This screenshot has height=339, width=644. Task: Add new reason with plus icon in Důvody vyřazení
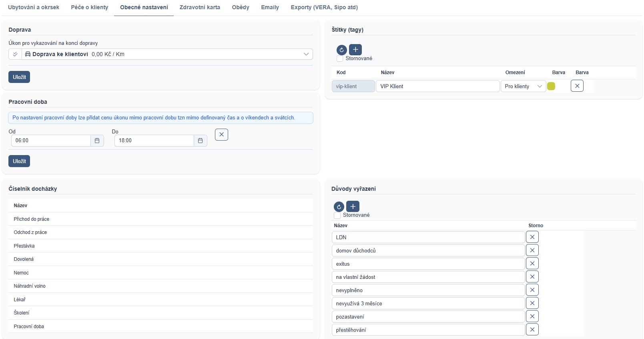click(x=353, y=206)
